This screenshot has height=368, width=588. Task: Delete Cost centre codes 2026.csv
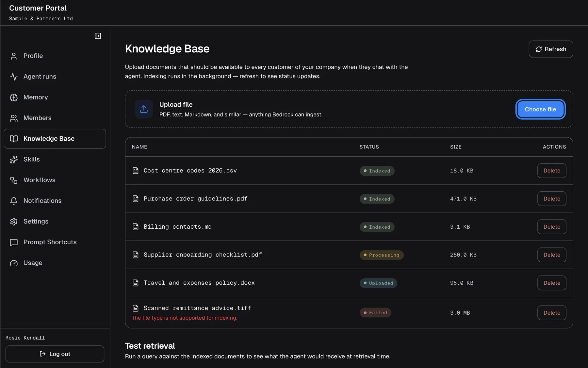pos(552,171)
